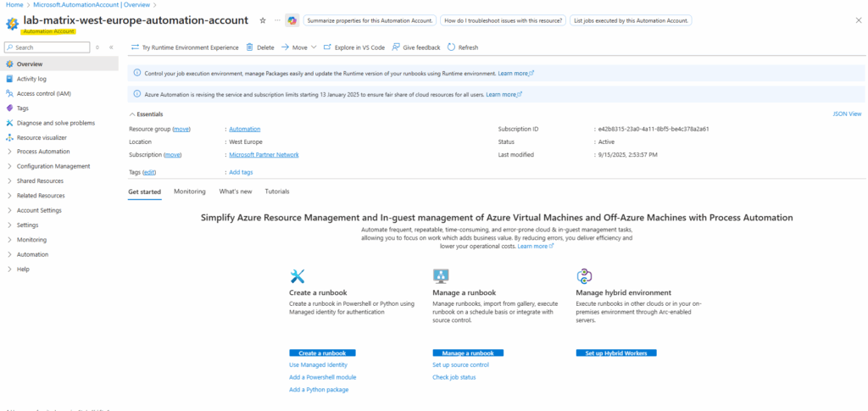
Task: Switch to the Tutorials tab
Action: tap(277, 192)
